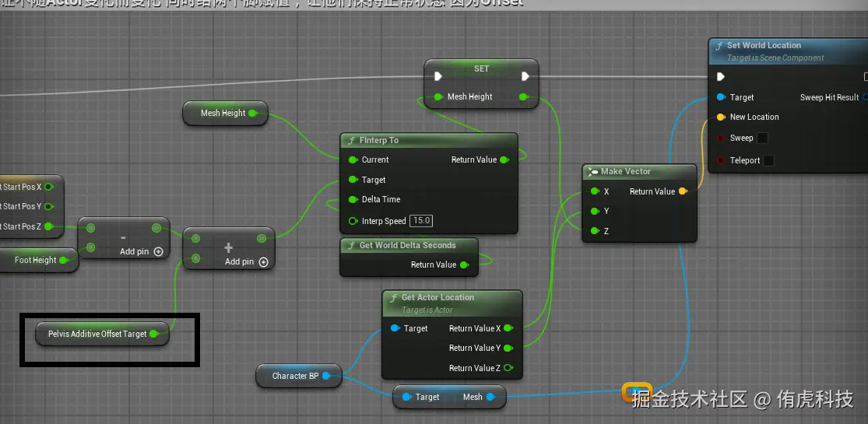Click the Foot Height output pin
Image resolution: width=868 pixels, height=424 pixels.
pyautogui.click(x=64, y=260)
